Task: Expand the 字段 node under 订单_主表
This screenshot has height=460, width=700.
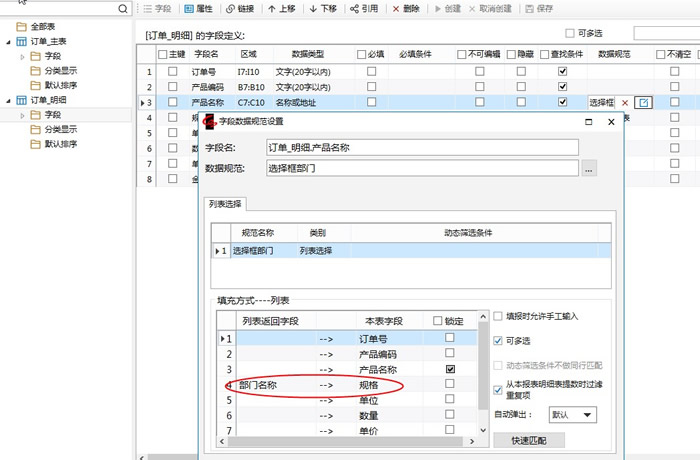Action: tap(22, 57)
